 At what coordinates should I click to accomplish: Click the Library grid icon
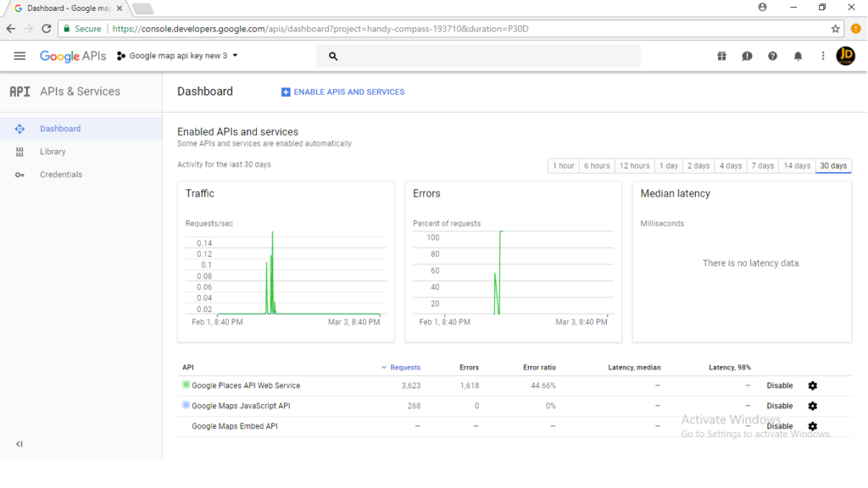(x=19, y=152)
